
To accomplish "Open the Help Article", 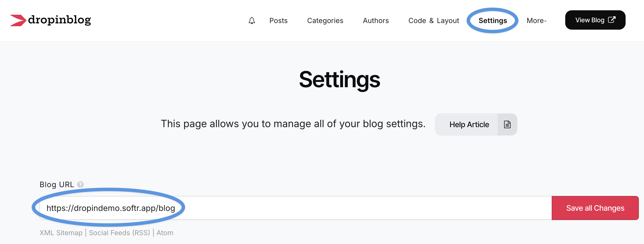I will pos(469,124).
